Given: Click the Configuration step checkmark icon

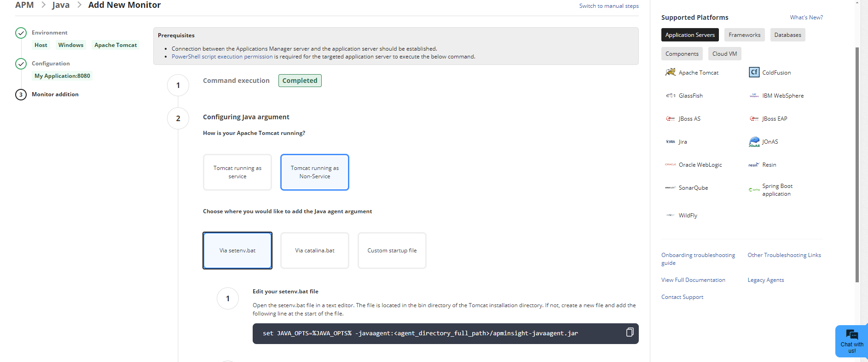Looking at the screenshot, I should [21, 64].
